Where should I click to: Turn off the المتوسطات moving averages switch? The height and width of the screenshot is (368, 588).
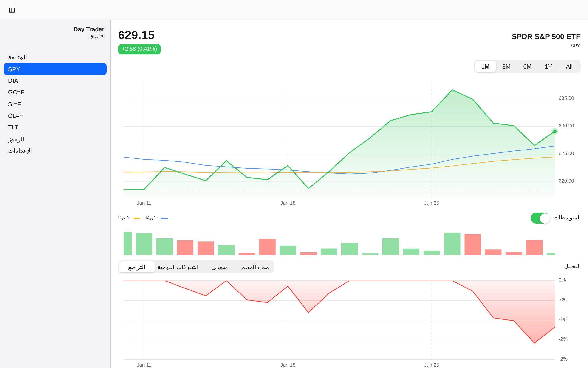point(540,218)
